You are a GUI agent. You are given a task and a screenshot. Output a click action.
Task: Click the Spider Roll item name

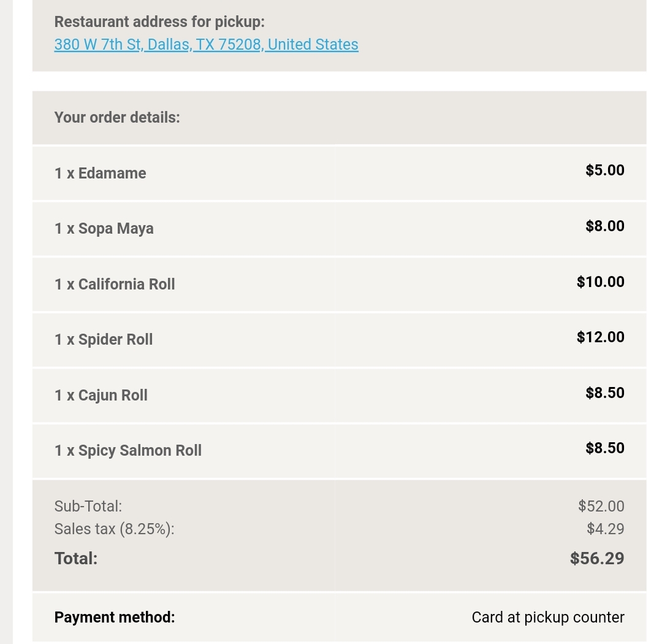click(104, 339)
